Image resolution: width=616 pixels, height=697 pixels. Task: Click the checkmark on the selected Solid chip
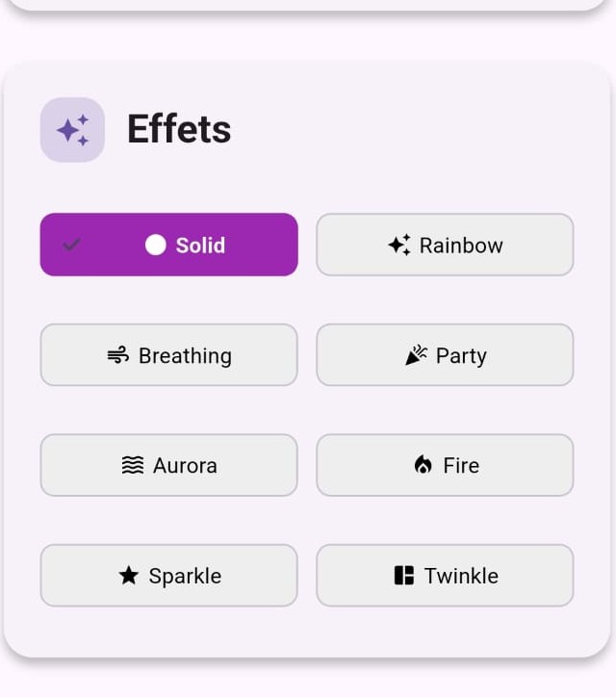[71, 245]
